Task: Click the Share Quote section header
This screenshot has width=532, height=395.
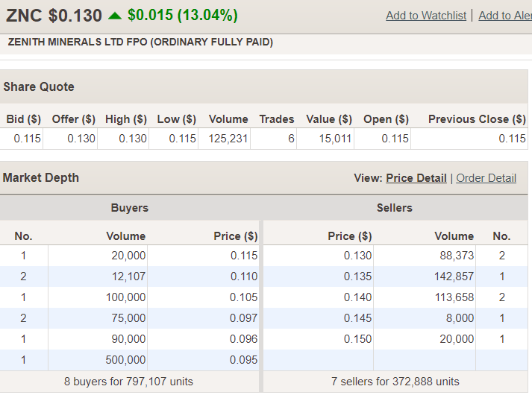Action: coord(39,86)
